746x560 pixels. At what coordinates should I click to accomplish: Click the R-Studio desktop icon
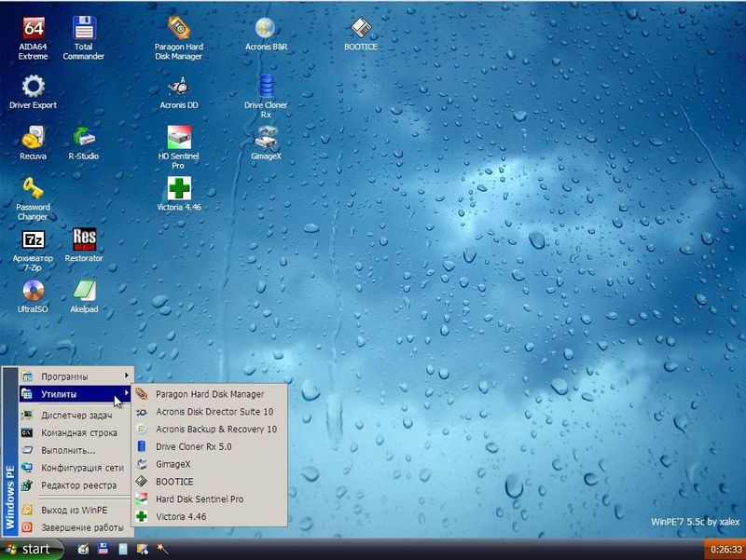click(x=84, y=143)
